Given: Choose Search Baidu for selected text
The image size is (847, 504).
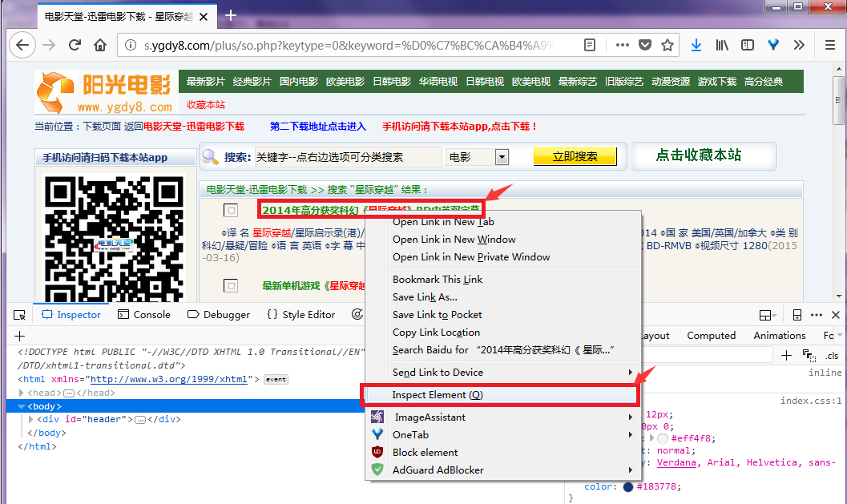Looking at the screenshot, I should 503,350.
